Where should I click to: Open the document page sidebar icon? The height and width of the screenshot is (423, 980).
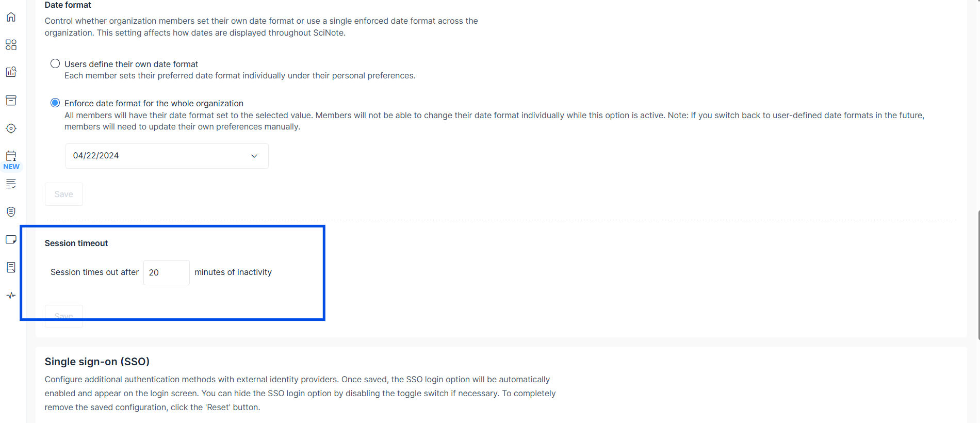point(11,267)
